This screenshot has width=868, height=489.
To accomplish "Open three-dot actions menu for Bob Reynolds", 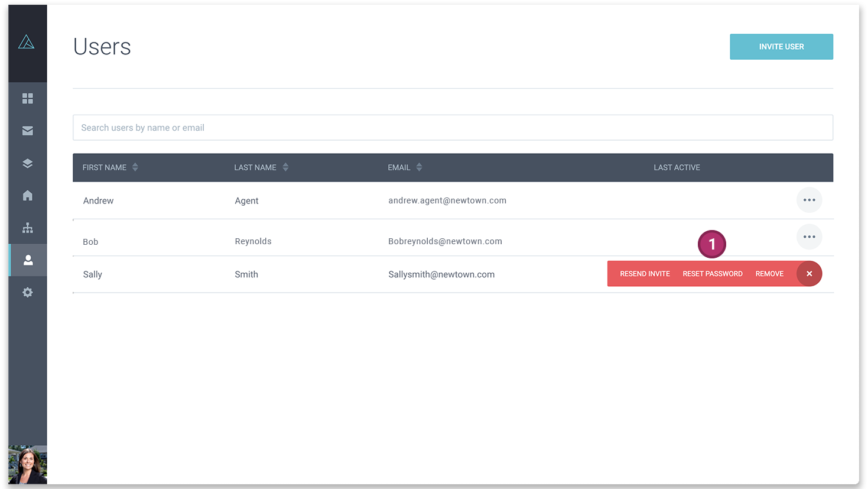I will [809, 237].
